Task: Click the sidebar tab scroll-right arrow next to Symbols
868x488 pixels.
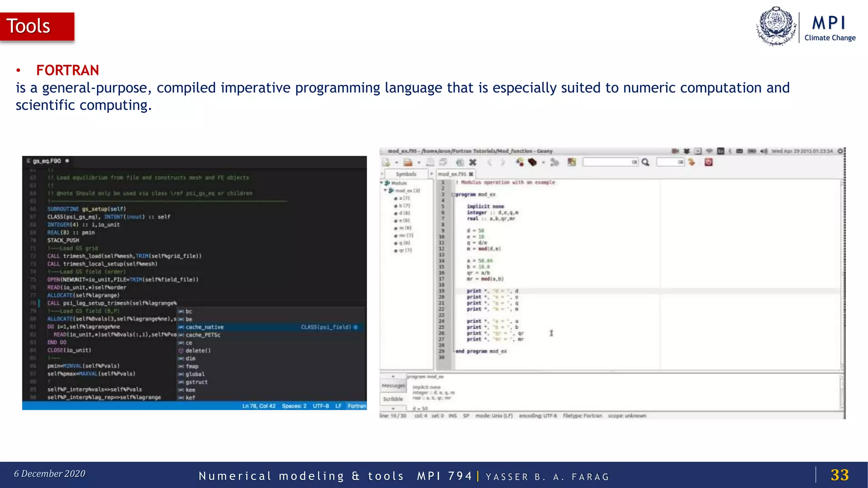Action: (431, 174)
